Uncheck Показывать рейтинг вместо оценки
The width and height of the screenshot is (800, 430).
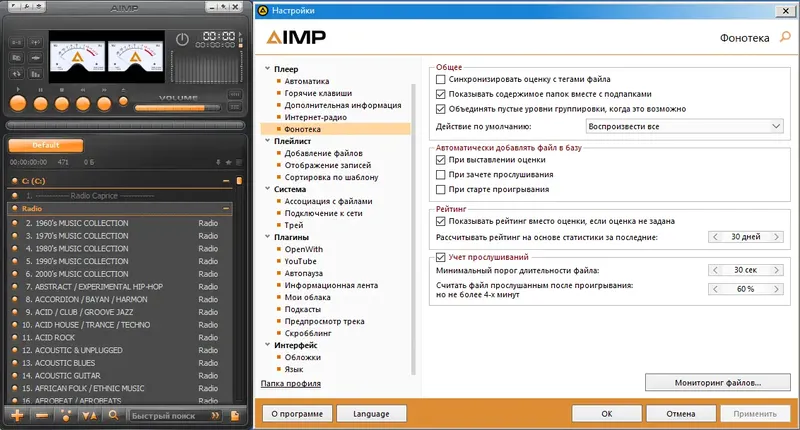coord(441,221)
